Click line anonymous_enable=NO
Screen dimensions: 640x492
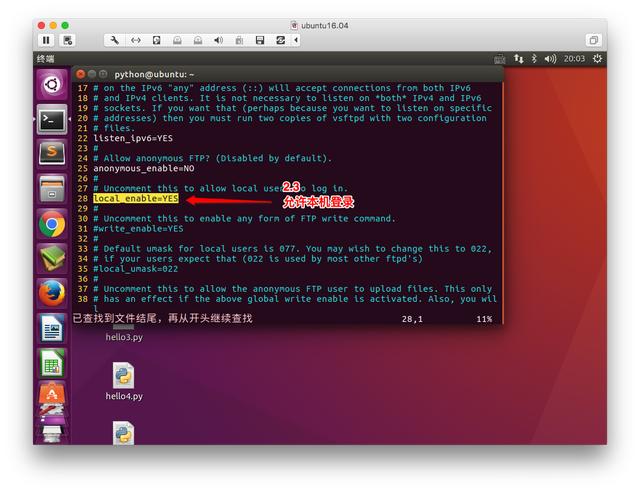pyautogui.click(x=144, y=168)
